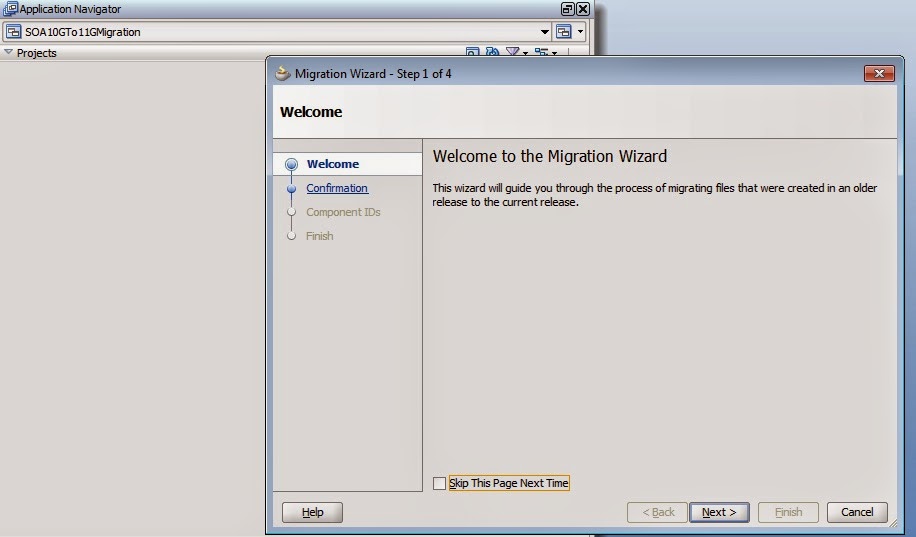Close the Application Navigator panel
This screenshot has height=537, width=916.
(x=582, y=9)
